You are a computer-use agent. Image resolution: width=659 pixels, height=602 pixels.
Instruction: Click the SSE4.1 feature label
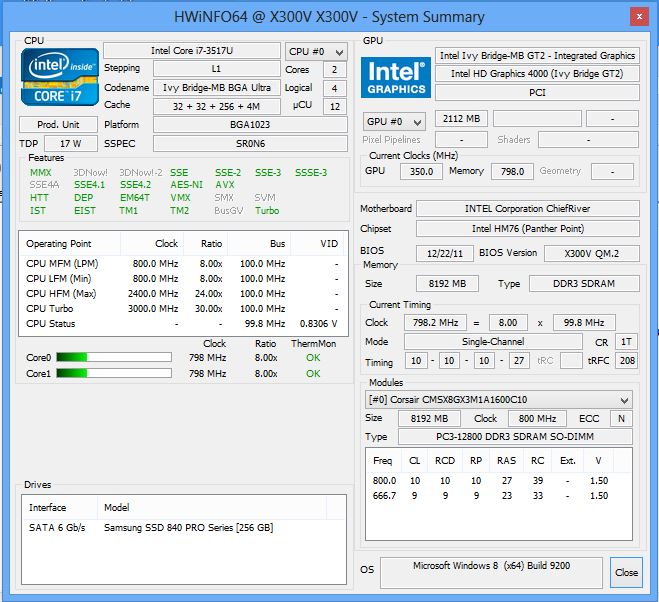(89, 185)
